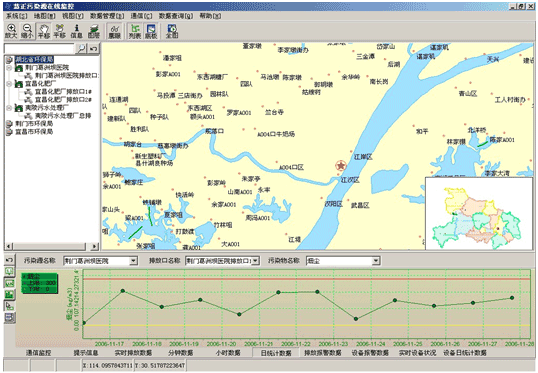This screenshot has width=538, height=373.
Task: Open the 排放口名称 dropdown
Action: pyautogui.click(x=255, y=261)
